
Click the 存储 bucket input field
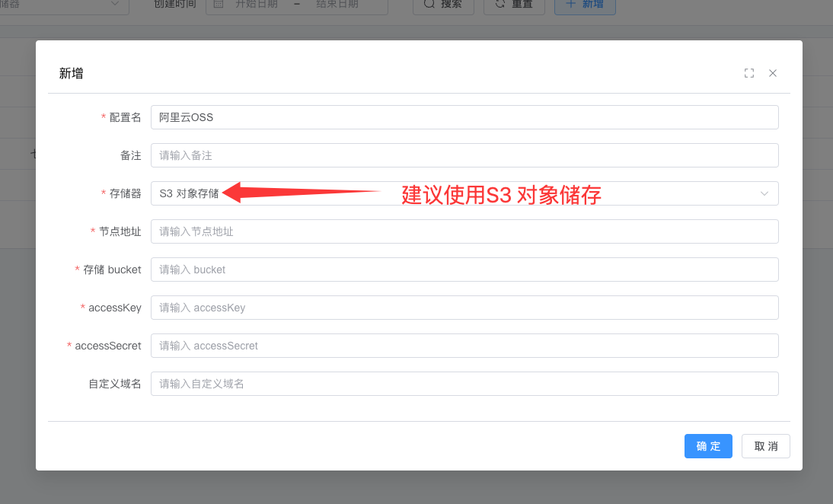point(464,270)
